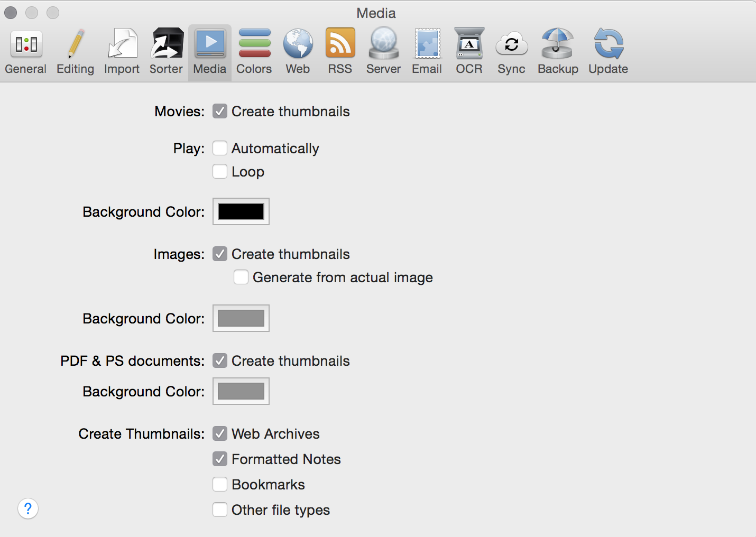Enable Play Automatically checkbox
Screen dimensions: 756x537
(220, 148)
